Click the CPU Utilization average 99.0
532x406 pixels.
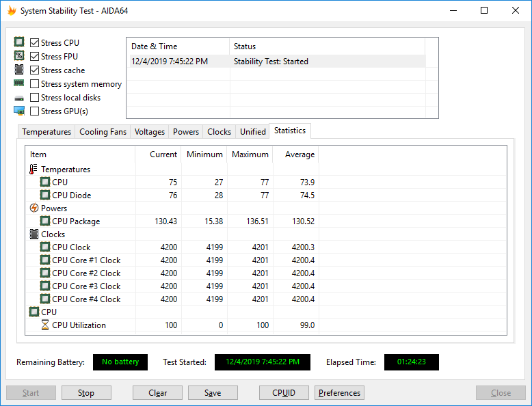[307, 325]
